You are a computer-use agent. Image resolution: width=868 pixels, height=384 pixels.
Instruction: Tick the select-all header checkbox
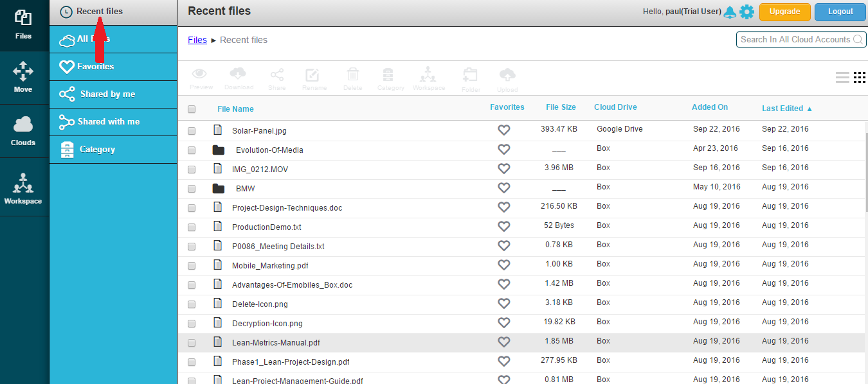(x=192, y=109)
